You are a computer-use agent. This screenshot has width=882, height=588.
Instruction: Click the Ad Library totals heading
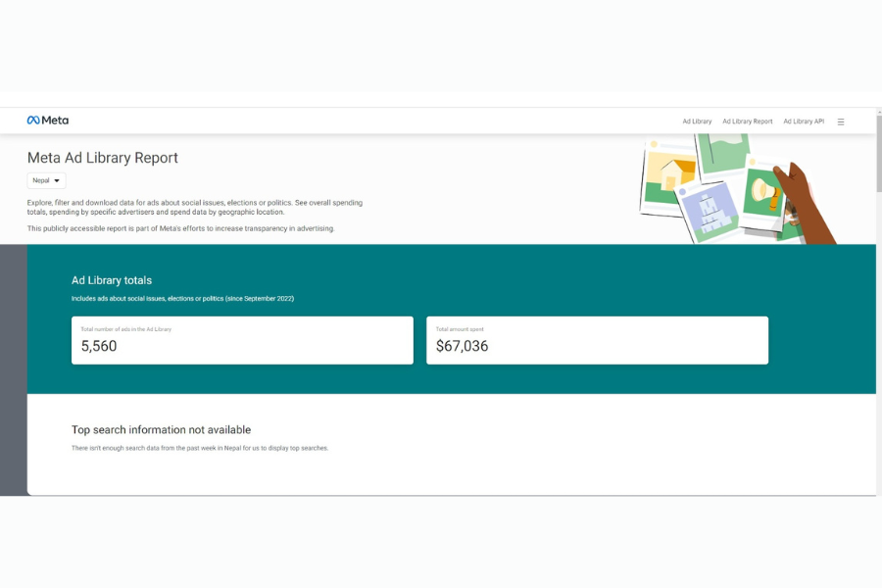112,280
